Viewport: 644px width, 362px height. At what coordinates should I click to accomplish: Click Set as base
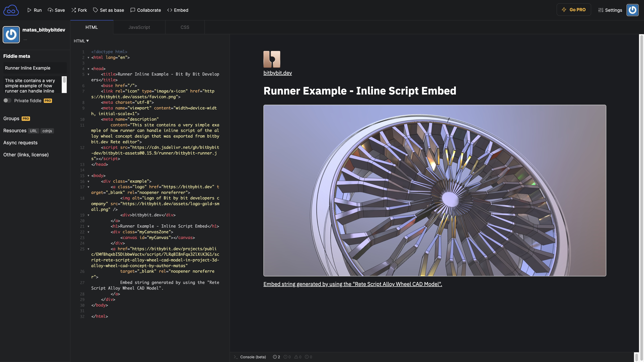(109, 10)
